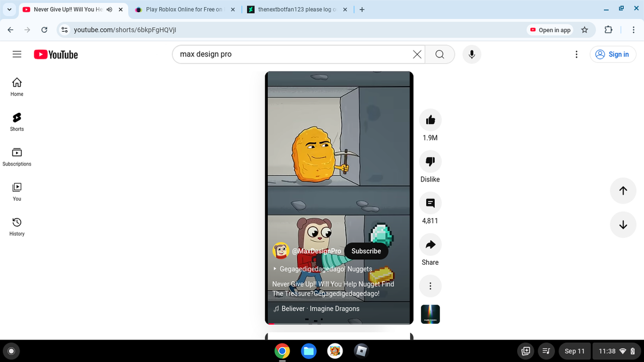Dislike this Short with thumbs down
Screen dimensions: 644x362
click(x=430, y=162)
